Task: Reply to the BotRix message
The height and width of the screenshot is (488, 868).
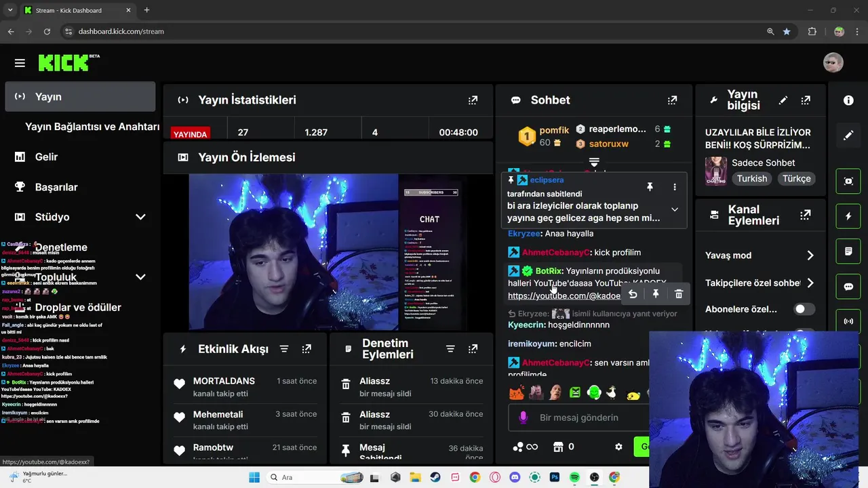Action: tap(633, 293)
